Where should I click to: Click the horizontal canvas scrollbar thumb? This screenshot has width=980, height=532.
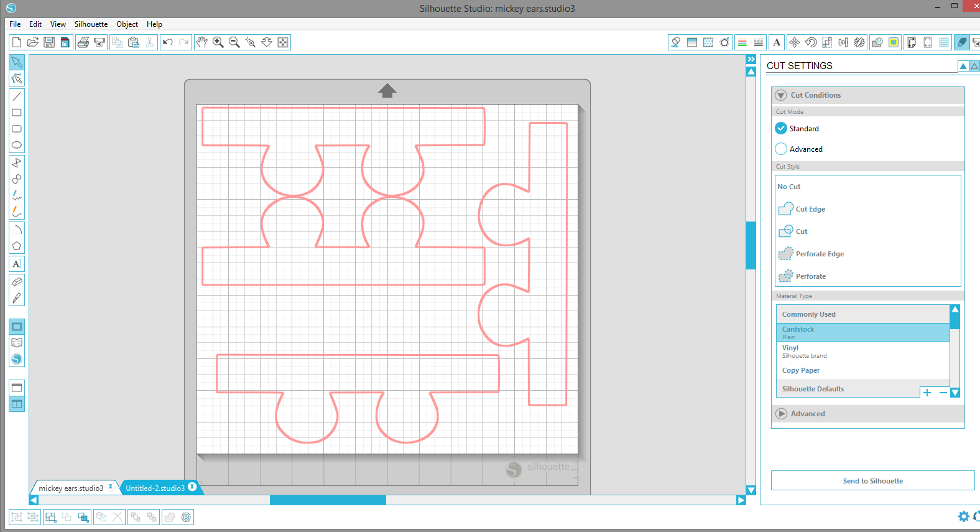click(328, 500)
